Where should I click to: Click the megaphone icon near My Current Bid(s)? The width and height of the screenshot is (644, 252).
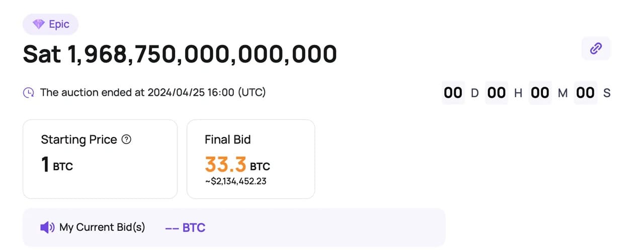47,227
